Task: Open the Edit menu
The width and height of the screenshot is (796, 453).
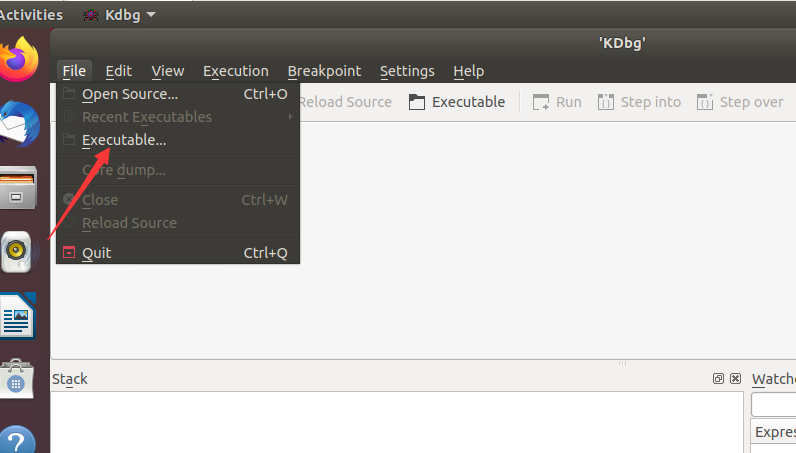Action: click(118, 71)
